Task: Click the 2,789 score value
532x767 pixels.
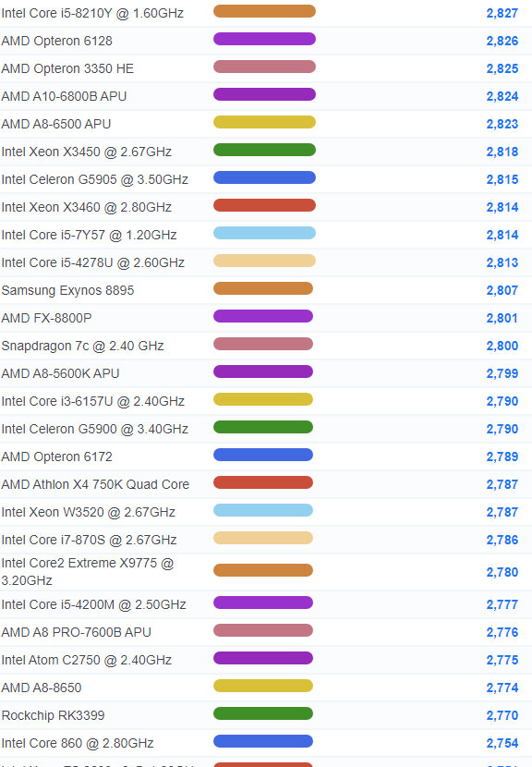Action: 502,457
